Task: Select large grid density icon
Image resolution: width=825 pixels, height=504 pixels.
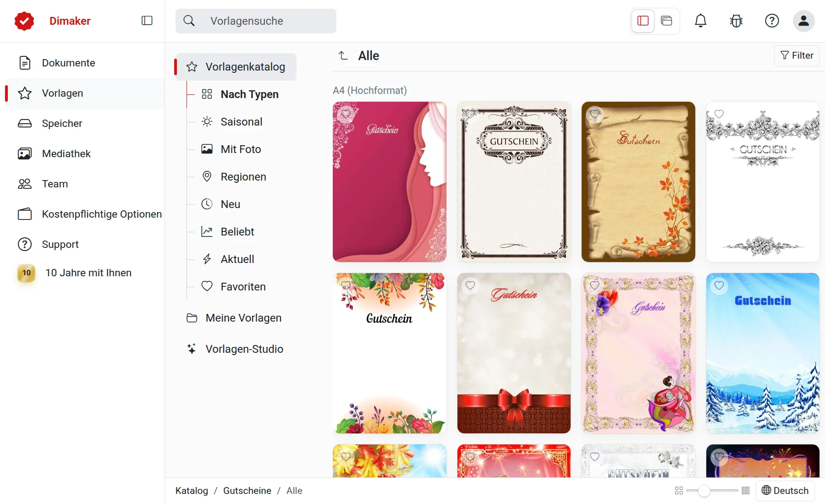Action: pyautogui.click(x=746, y=491)
